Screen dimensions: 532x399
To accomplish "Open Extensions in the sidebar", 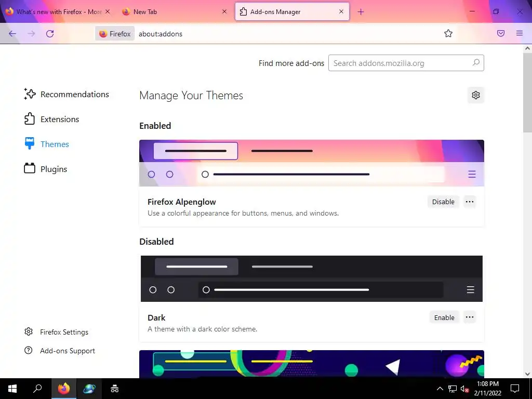I will [x=51, y=119].
